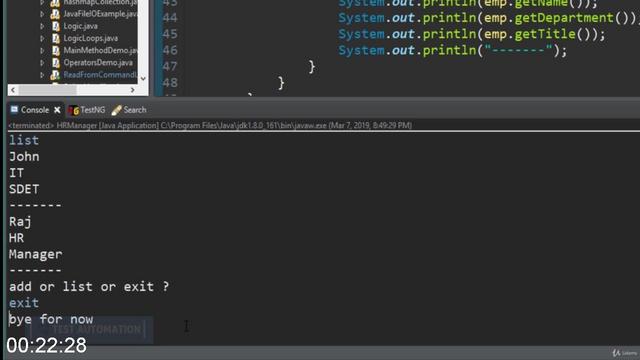Click the JavaFileIOExample.java file icon
The width and height of the screenshot is (640, 360).
(55, 14)
